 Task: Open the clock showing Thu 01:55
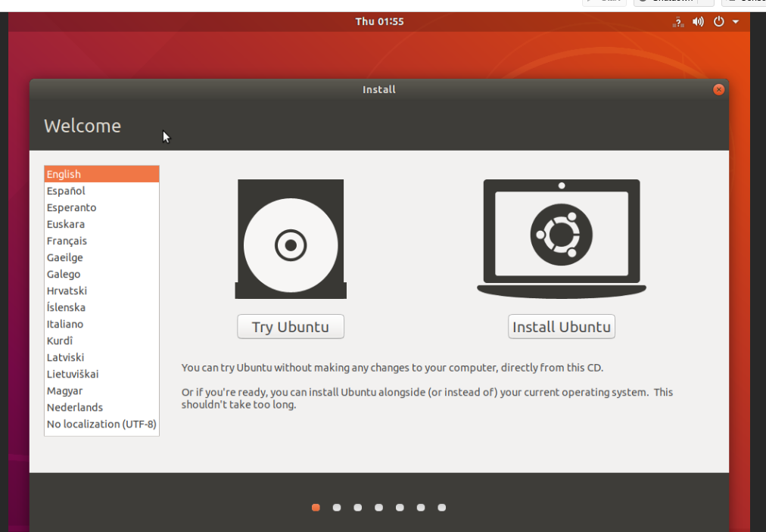(379, 22)
